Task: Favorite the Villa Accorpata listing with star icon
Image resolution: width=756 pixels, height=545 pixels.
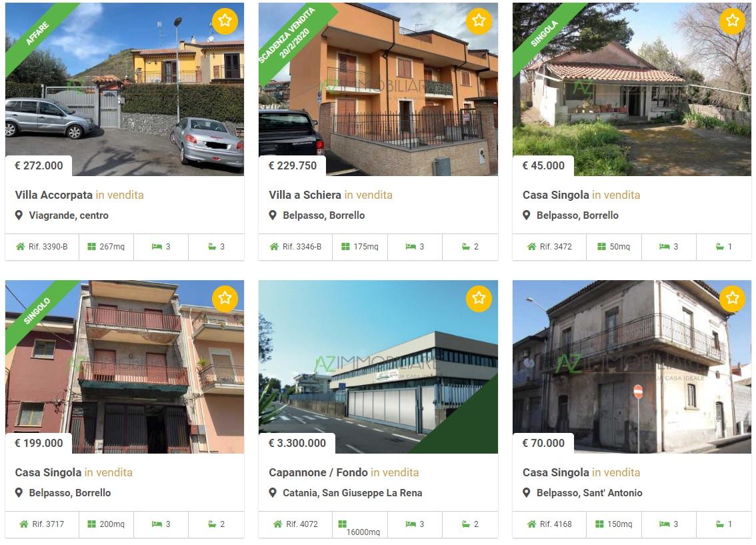Action: (x=225, y=21)
